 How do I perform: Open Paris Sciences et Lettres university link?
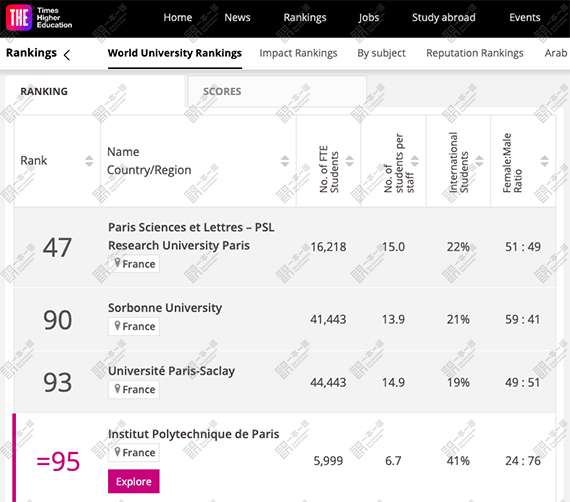pyautogui.click(x=191, y=236)
